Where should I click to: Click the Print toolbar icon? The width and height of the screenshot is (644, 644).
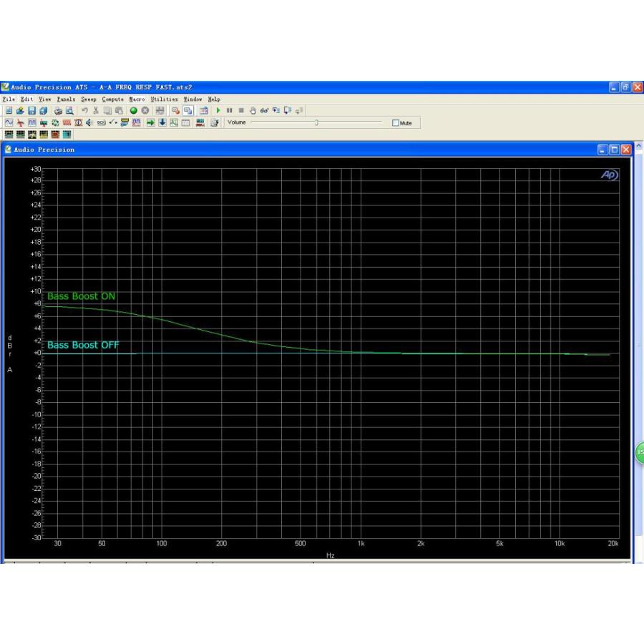pyautogui.click(x=58, y=110)
